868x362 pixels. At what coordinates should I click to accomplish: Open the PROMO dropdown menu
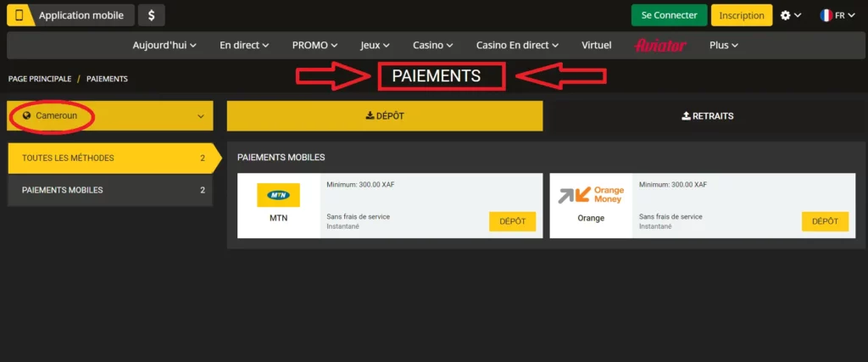(315, 46)
